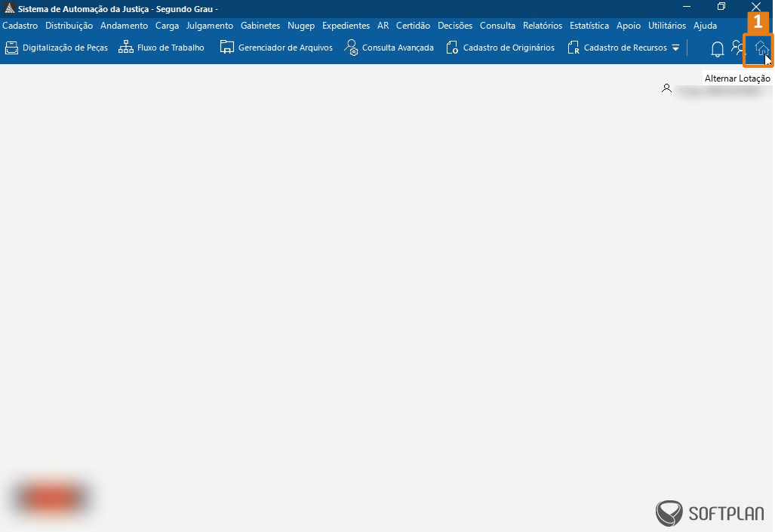Open the Utilitários menu
This screenshot has height=532, width=775.
667,26
